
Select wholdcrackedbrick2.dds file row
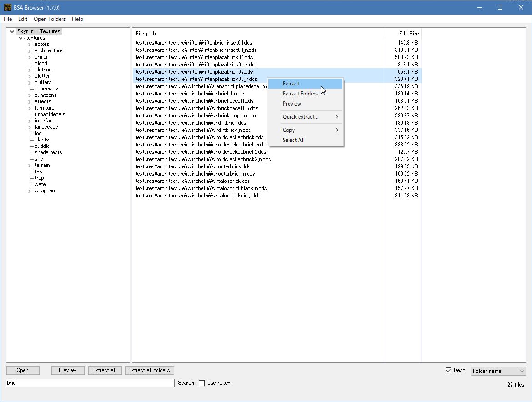(277, 152)
